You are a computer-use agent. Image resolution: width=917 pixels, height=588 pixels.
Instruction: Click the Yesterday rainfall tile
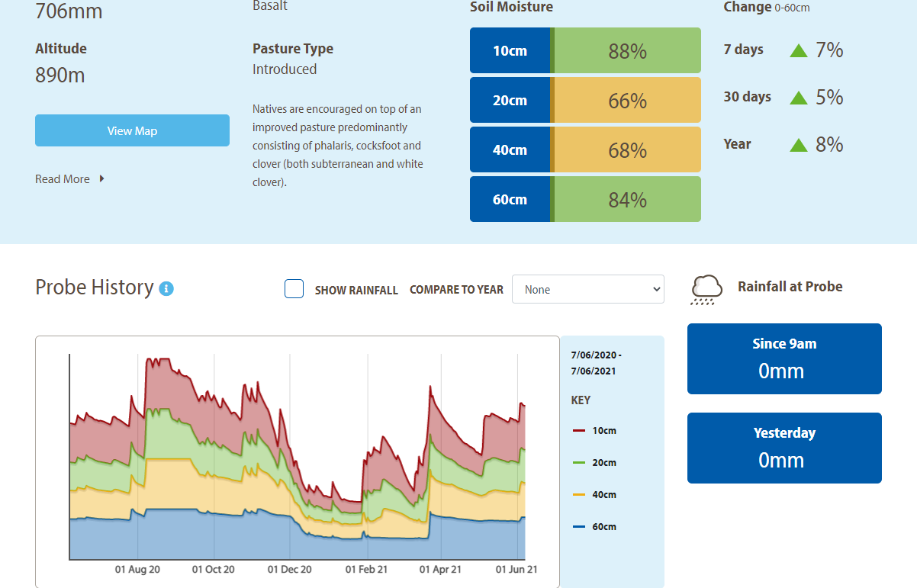[x=784, y=448]
